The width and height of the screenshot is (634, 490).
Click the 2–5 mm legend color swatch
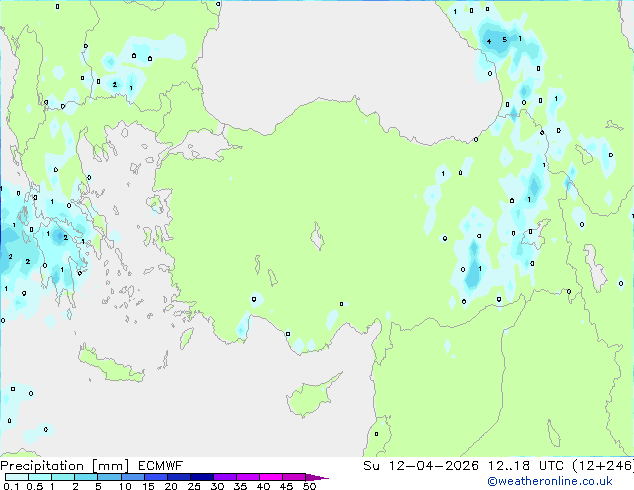click(86, 477)
